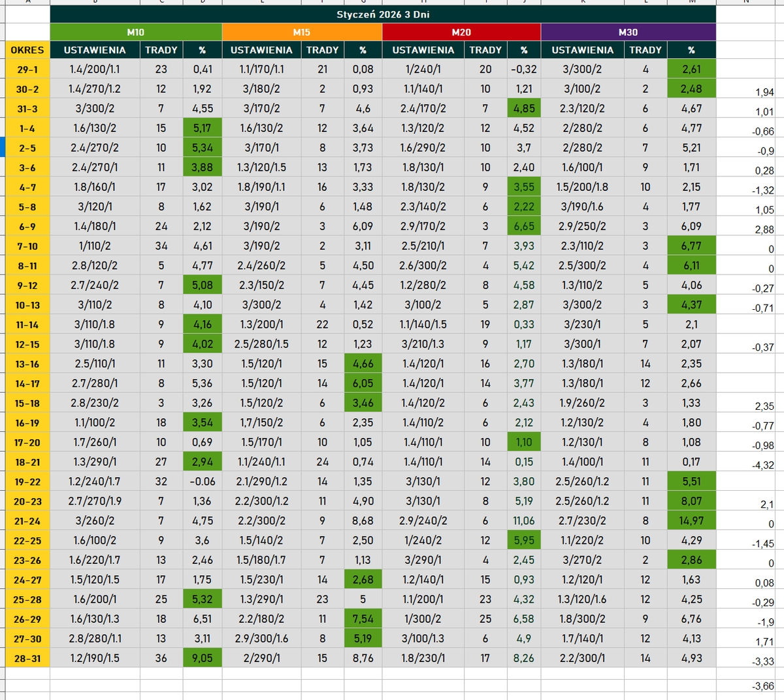784x700 pixels.
Task: Select the 7-10 period row label
Action: pyautogui.click(x=27, y=246)
